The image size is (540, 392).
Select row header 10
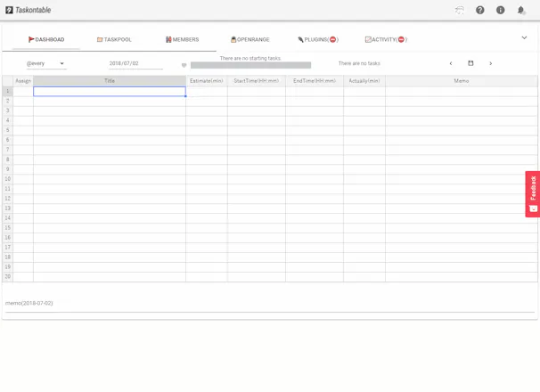tap(8, 179)
